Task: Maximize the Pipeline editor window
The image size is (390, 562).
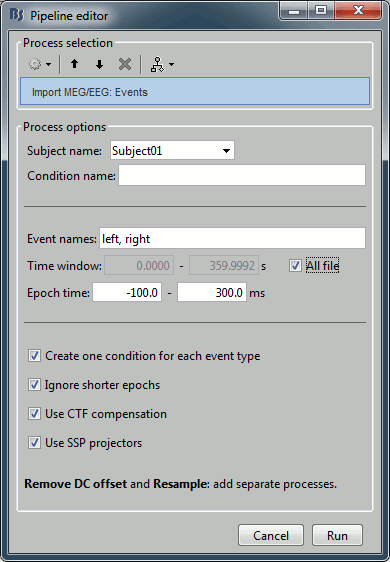Action: click(x=321, y=11)
